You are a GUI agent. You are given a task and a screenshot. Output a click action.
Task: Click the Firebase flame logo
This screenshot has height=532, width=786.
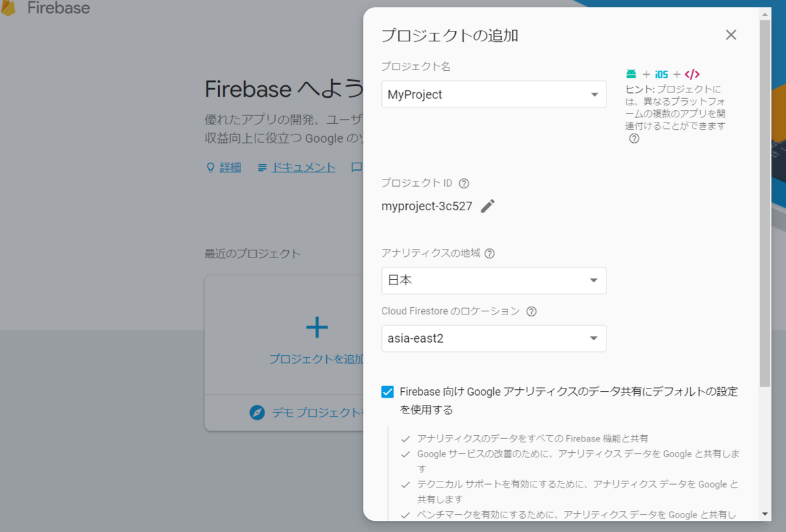[8, 8]
